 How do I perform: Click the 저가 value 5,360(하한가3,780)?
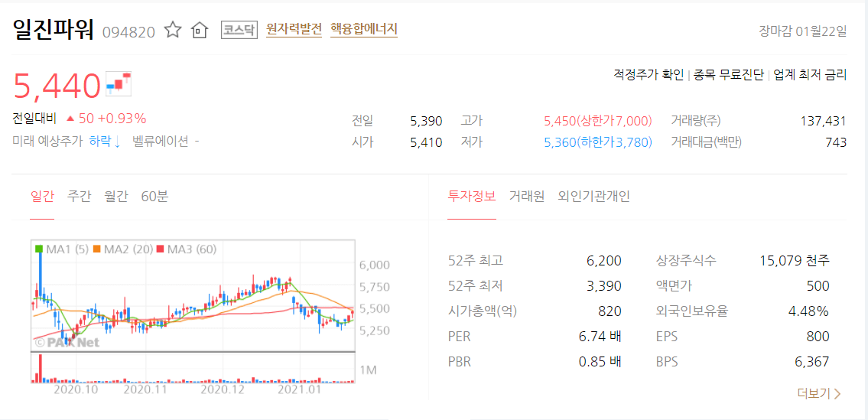[x=598, y=142]
